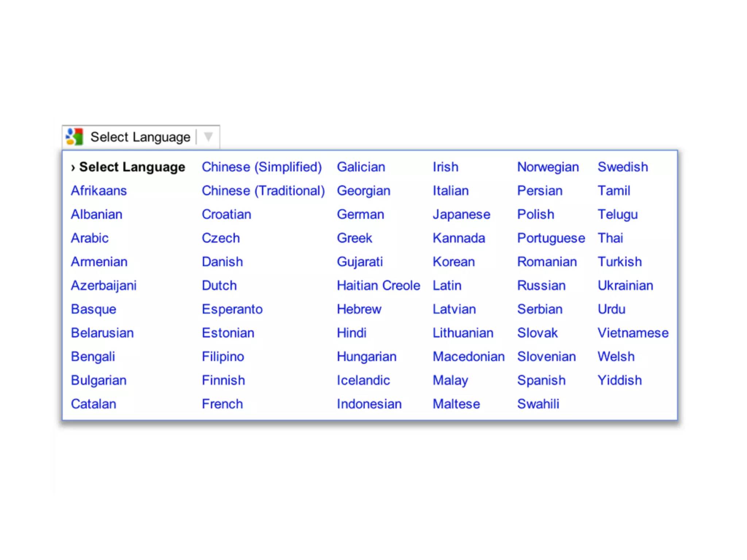This screenshot has width=747, height=560.
Task: Pick Icelandic in the menu
Action: tap(363, 380)
